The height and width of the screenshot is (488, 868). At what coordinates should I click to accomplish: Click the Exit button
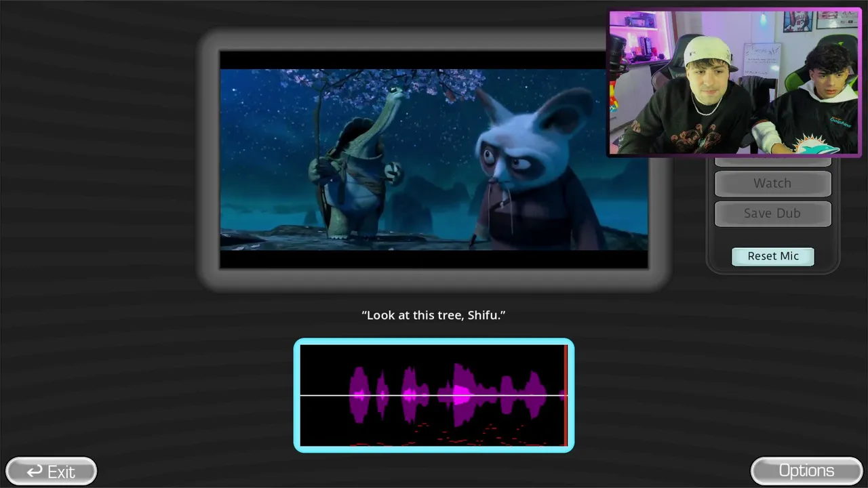click(x=51, y=471)
